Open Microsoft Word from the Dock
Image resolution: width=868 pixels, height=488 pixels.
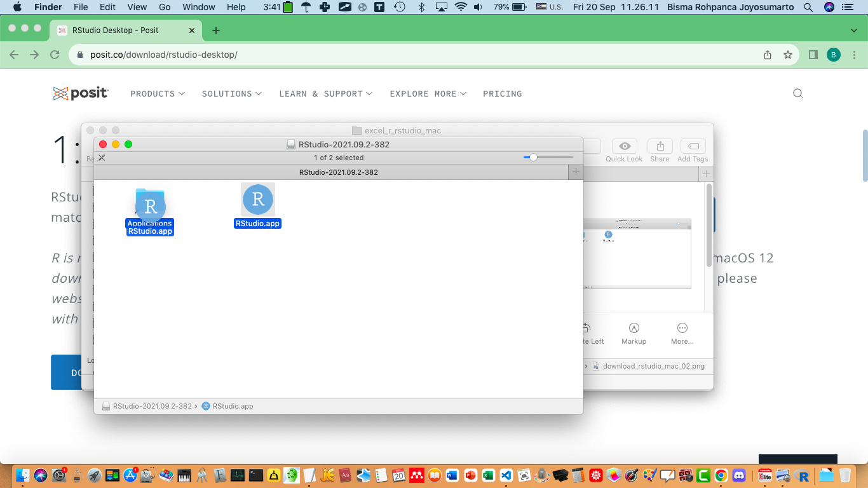click(x=452, y=475)
